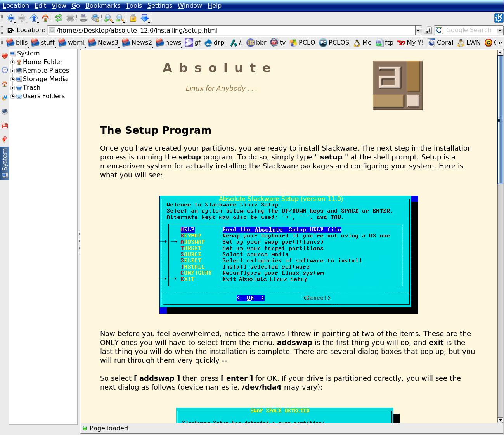The width and height of the screenshot is (504, 435).
Task: Expand the Home Folder tree node
Action: point(13,62)
